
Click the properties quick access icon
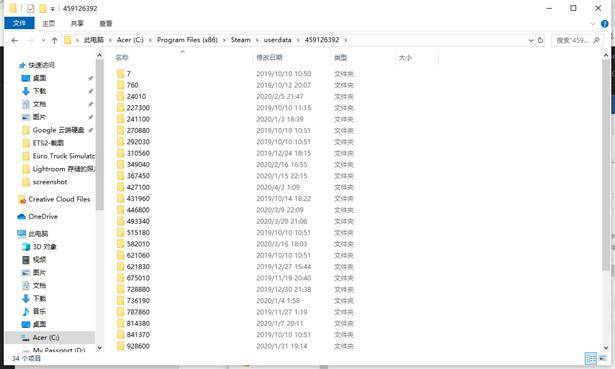point(30,8)
